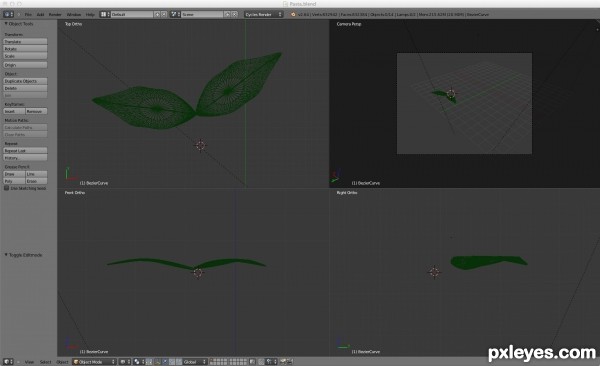Open the scene browse icon

coord(175,14)
